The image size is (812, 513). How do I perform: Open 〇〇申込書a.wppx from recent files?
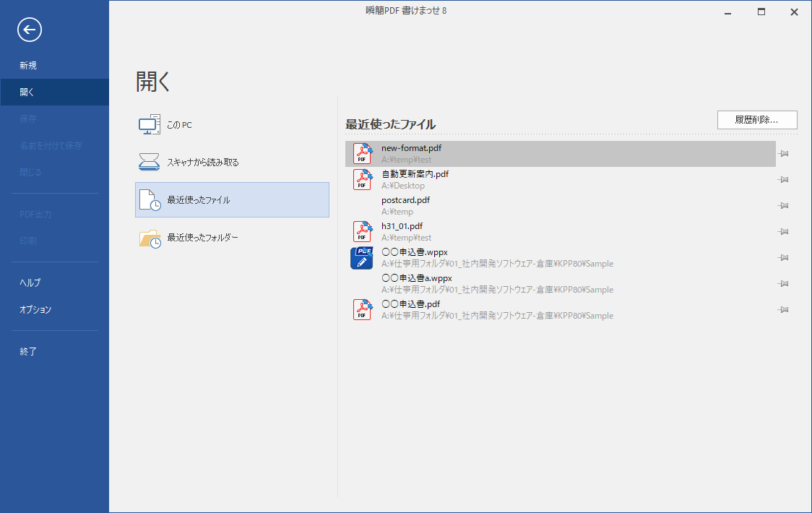pyautogui.click(x=561, y=283)
